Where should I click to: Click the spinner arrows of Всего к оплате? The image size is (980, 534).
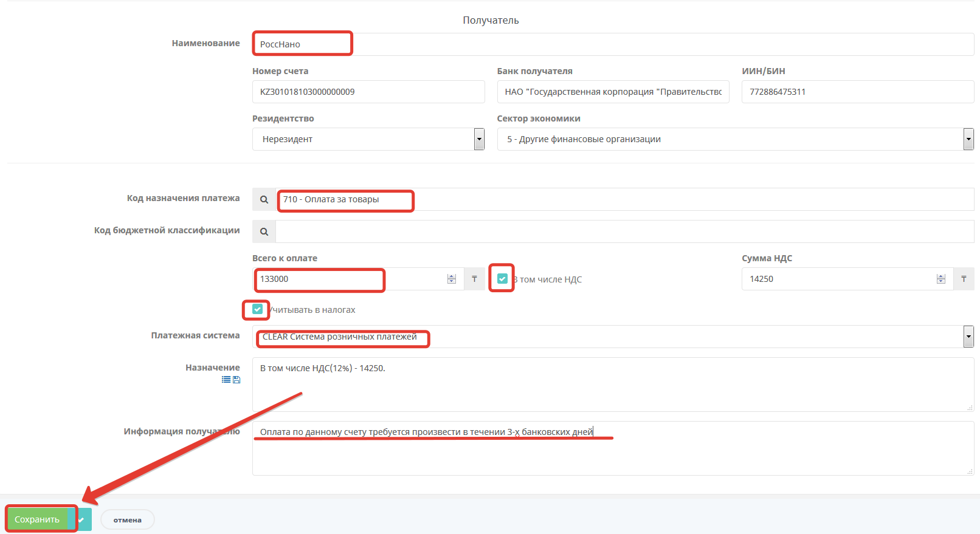click(451, 279)
